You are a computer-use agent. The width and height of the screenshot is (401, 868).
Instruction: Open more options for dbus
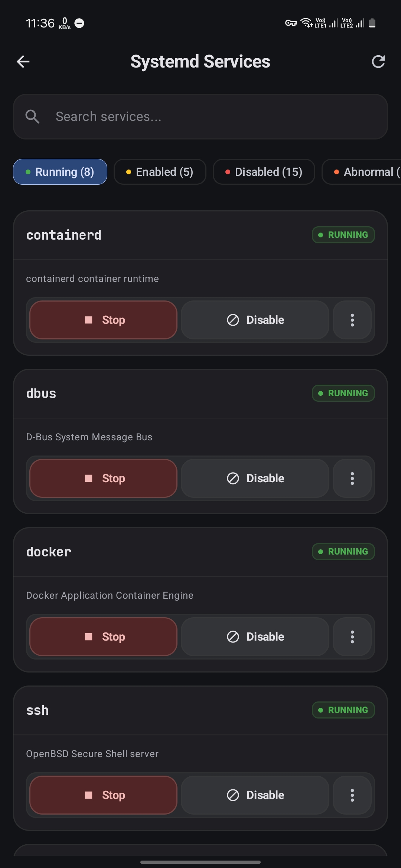coord(352,478)
